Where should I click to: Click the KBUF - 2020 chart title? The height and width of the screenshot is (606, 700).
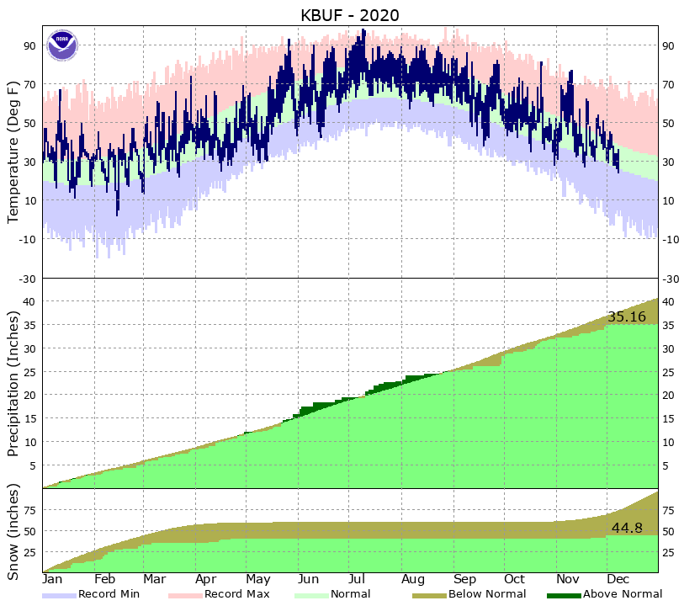(347, 15)
